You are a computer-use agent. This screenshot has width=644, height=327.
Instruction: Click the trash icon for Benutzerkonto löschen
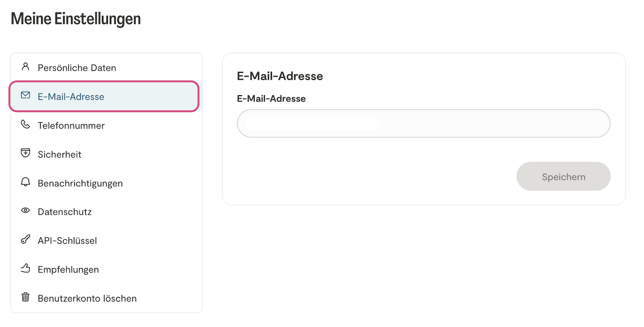[x=25, y=297]
